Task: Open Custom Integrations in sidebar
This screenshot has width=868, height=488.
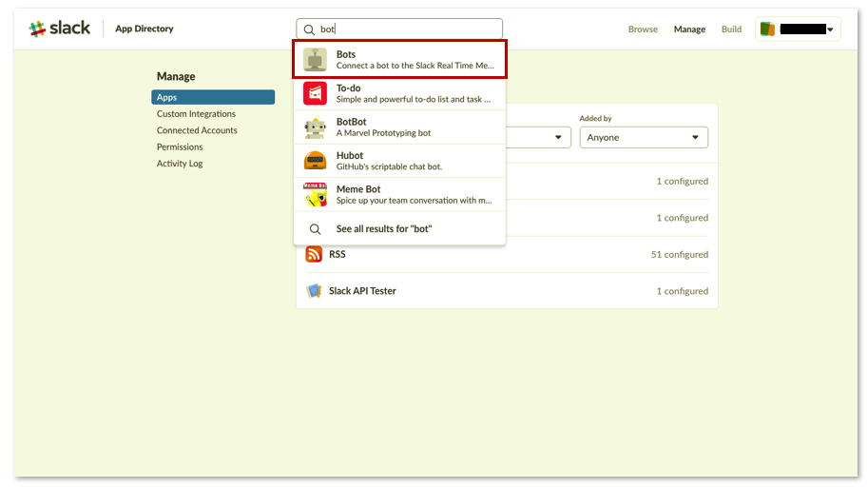Action: pyautogui.click(x=196, y=113)
